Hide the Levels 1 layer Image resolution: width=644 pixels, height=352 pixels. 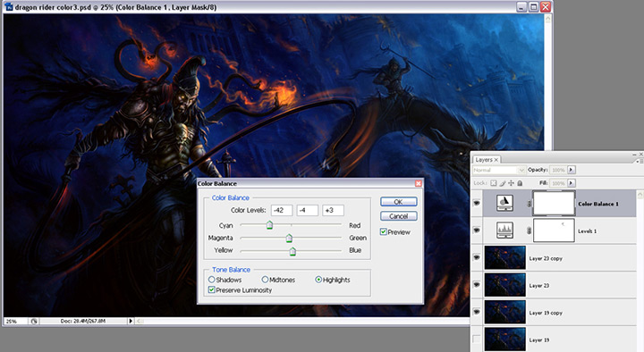click(477, 230)
